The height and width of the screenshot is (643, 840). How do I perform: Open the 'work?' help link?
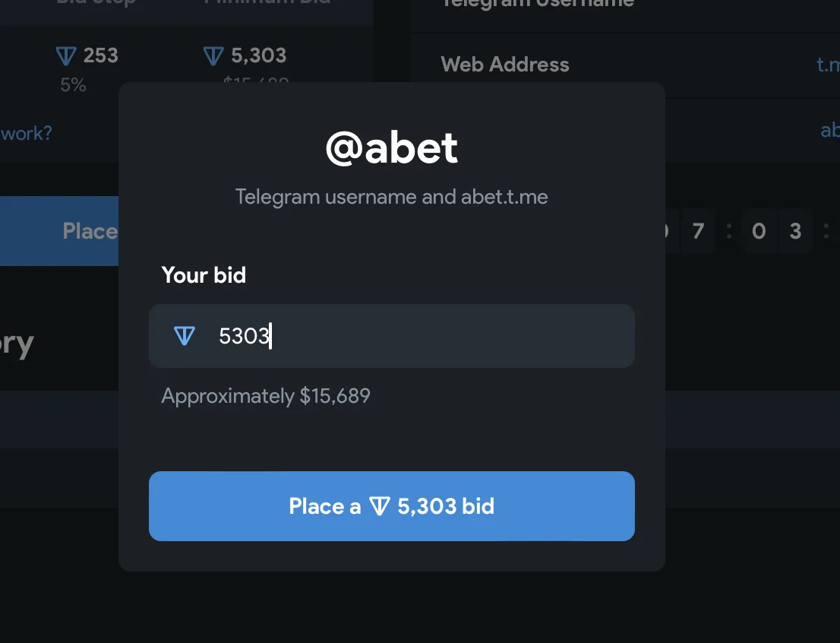click(x=27, y=134)
